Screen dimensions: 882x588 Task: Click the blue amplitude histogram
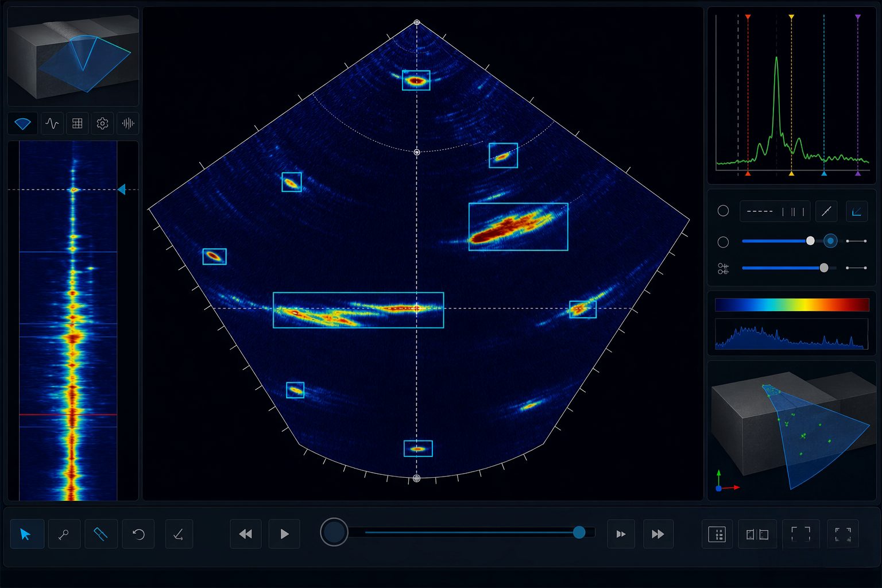tap(791, 334)
